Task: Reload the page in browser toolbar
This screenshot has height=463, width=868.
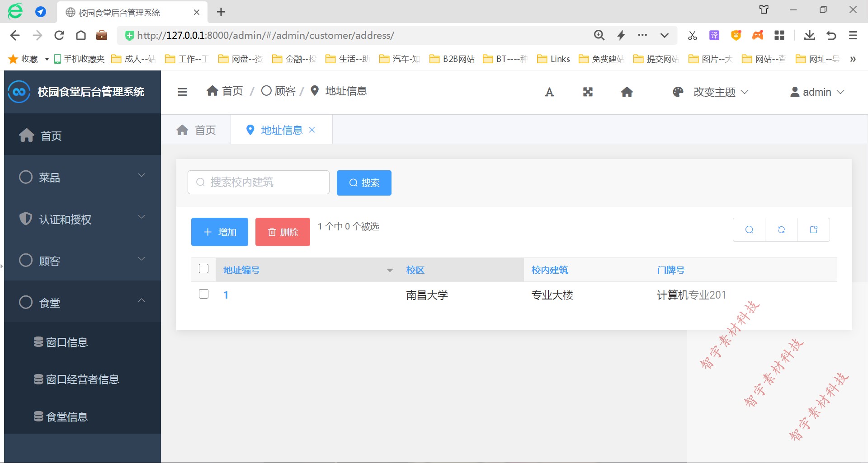Action: tap(59, 35)
